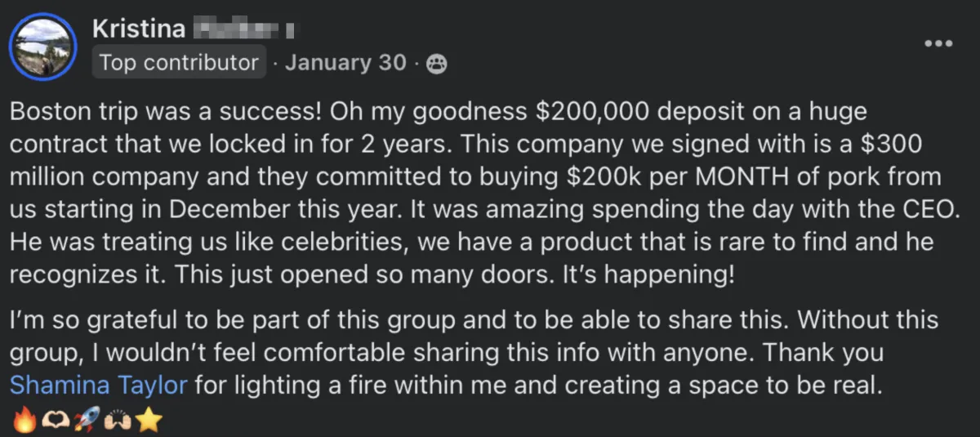Open the Shamina Taylor mention link
980x437 pixels.
point(99,386)
